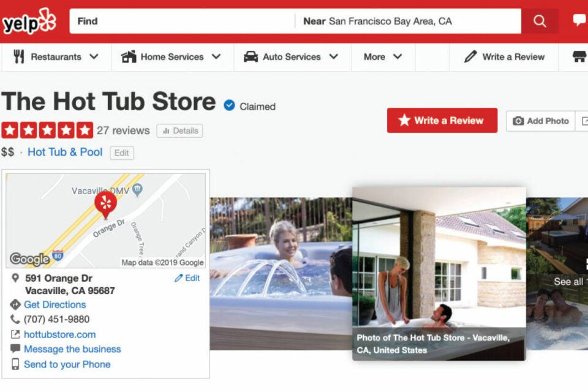Expand the Home Services dropdown
Image resolution: width=588 pixels, height=392 pixels.
pos(171,57)
